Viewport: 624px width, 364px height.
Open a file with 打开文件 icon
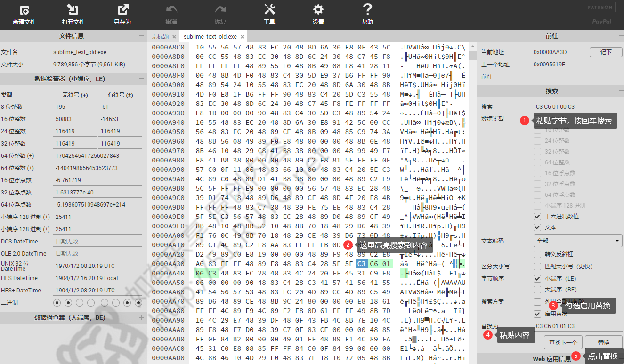point(73,10)
